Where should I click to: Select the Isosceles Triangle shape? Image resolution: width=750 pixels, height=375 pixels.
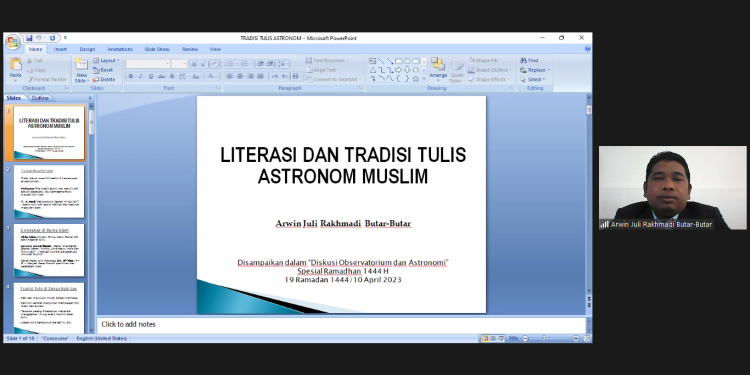tap(373, 70)
